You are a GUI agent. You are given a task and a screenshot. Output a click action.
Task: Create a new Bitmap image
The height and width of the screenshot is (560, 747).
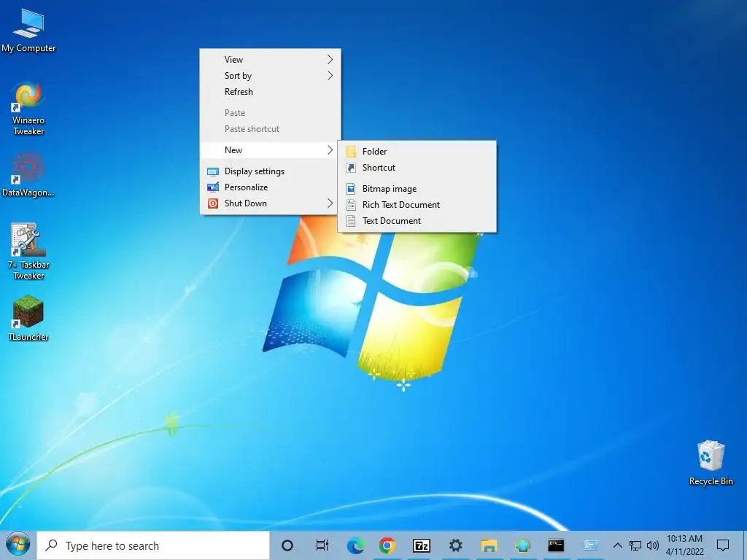417,189
